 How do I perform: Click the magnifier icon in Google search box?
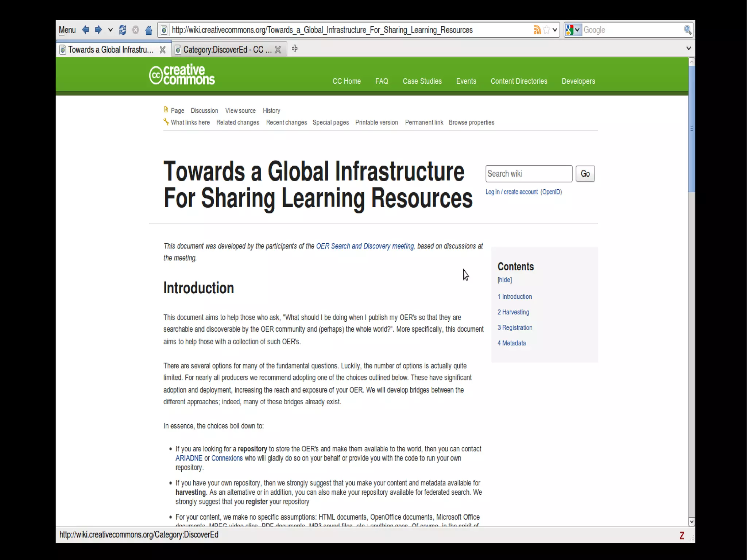pyautogui.click(x=688, y=30)
